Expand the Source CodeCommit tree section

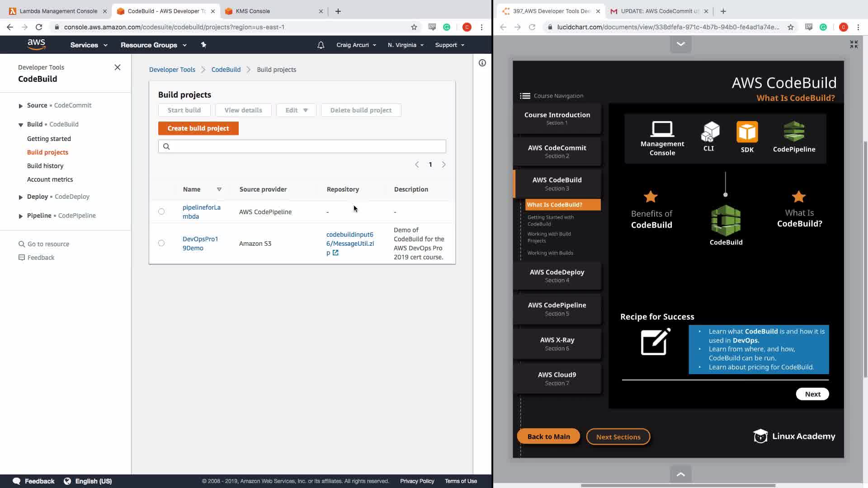click(x=21, y=106)
